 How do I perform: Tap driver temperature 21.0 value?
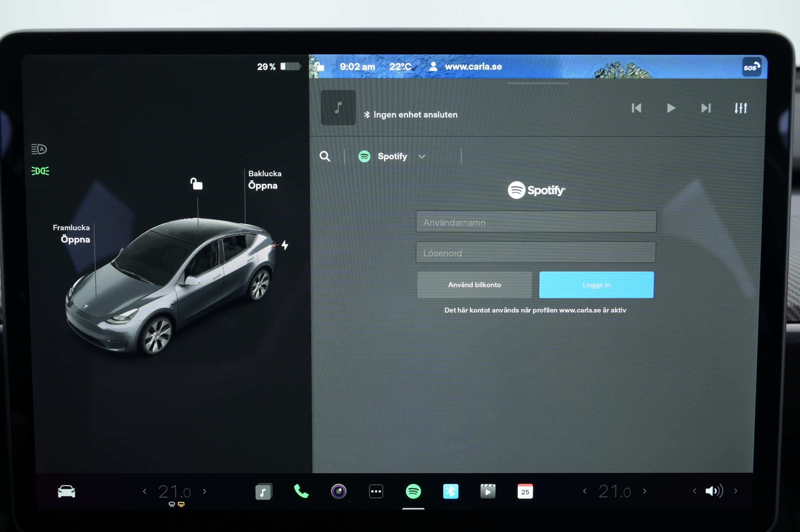point(174,492)
